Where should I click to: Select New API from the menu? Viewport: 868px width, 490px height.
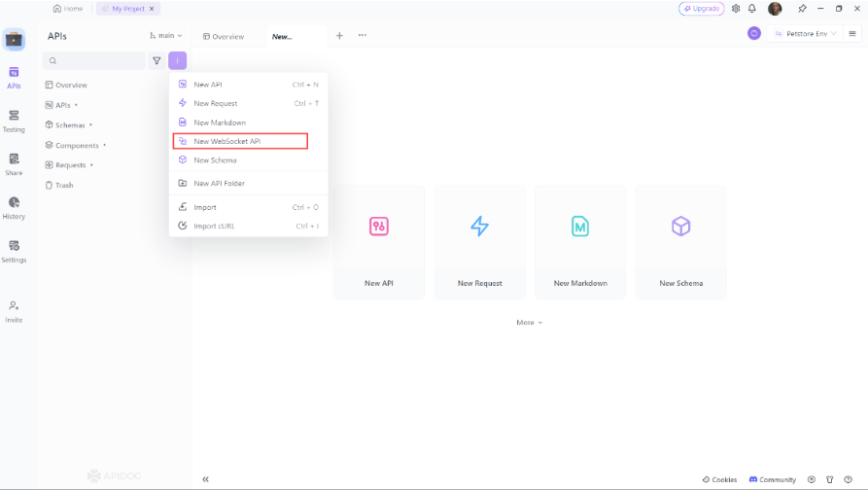click(248, 85)
